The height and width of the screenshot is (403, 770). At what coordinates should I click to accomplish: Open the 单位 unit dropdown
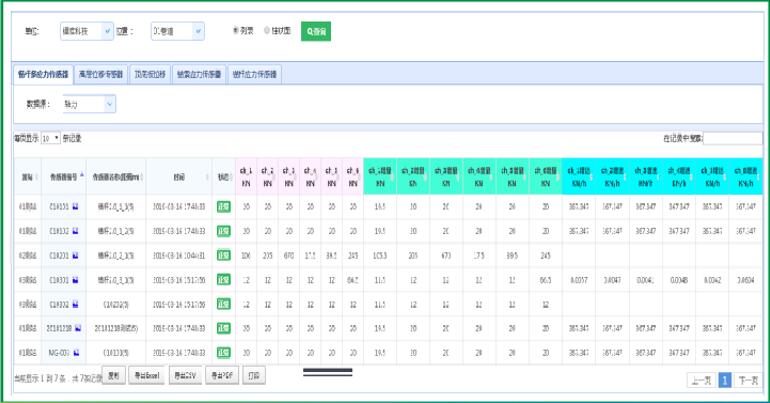click(87, 32)
